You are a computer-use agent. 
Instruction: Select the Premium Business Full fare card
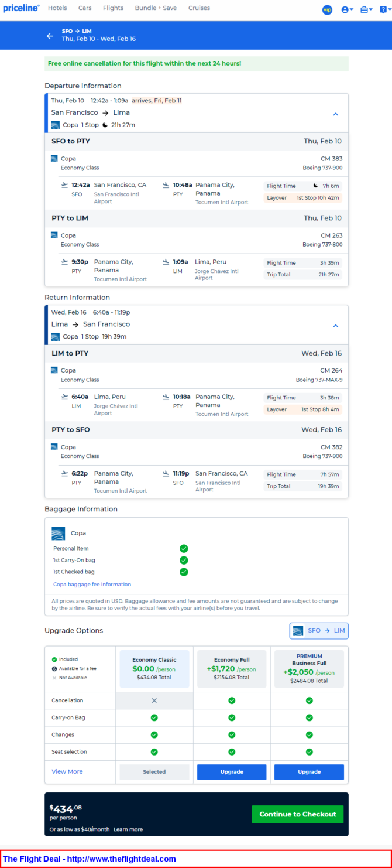[x=309, y=669]
